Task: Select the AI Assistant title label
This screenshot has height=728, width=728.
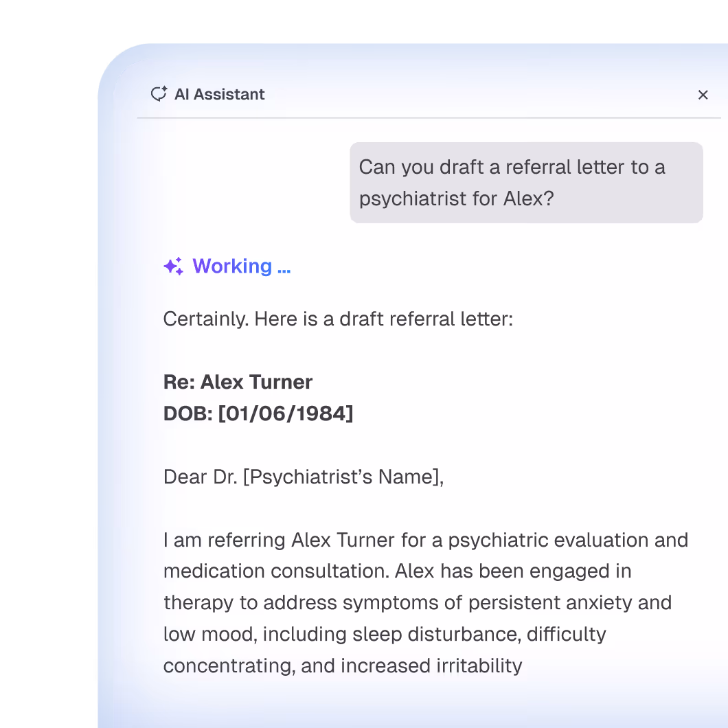Action: click(220, 94)
